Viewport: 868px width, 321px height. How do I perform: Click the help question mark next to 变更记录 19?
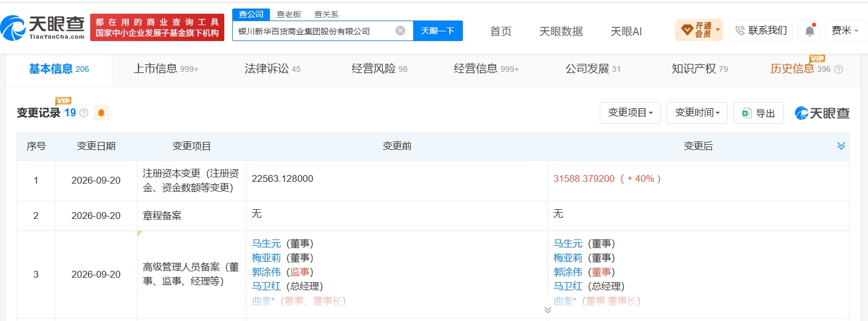[x=84, y=113]
